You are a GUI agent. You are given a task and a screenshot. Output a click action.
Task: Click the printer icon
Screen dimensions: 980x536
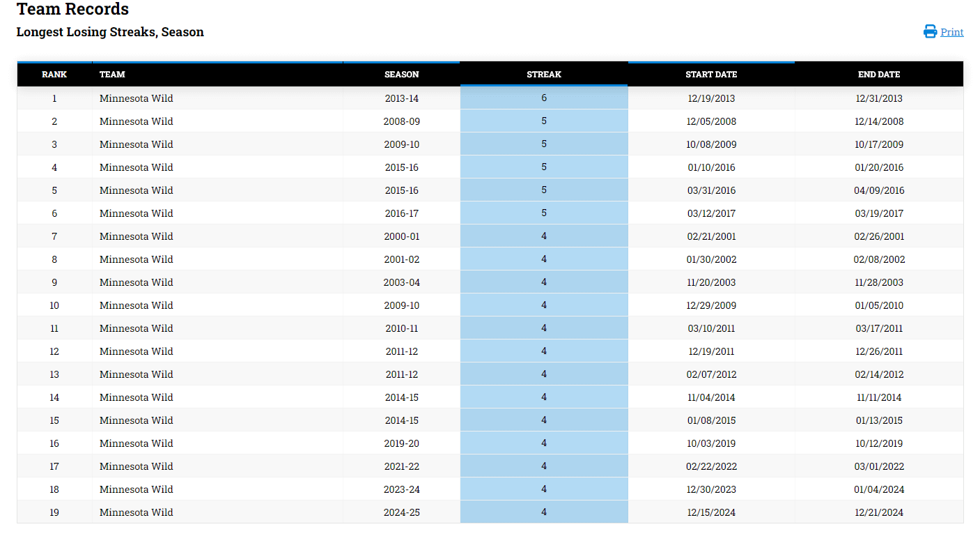click(x=930, y=31)
